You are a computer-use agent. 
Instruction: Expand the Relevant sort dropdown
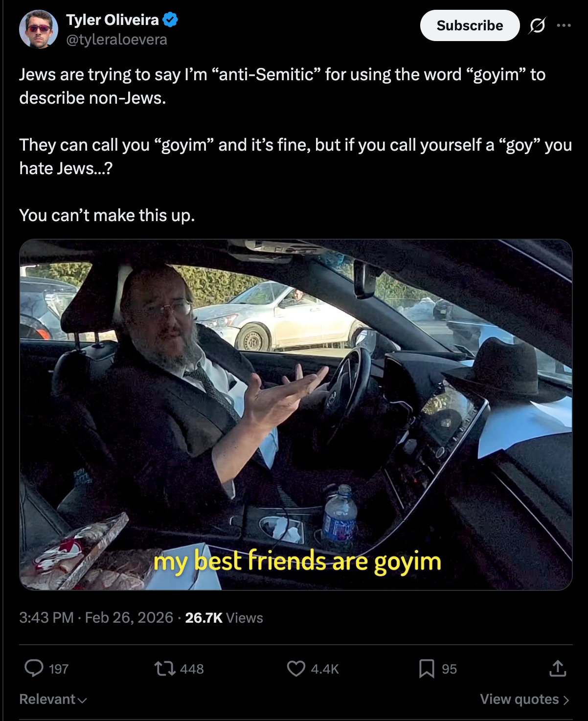(x=53, y=699)
